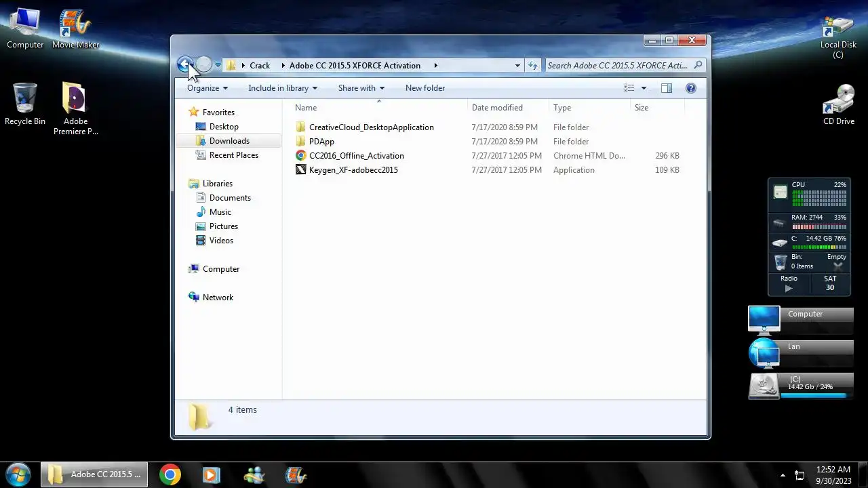
Task: Open Include in library menu
Action: click(283, 88)
